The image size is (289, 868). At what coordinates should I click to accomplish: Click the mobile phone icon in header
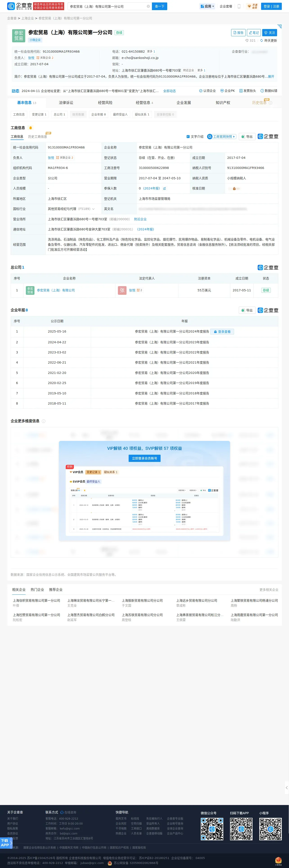click(x=239, y=6)
